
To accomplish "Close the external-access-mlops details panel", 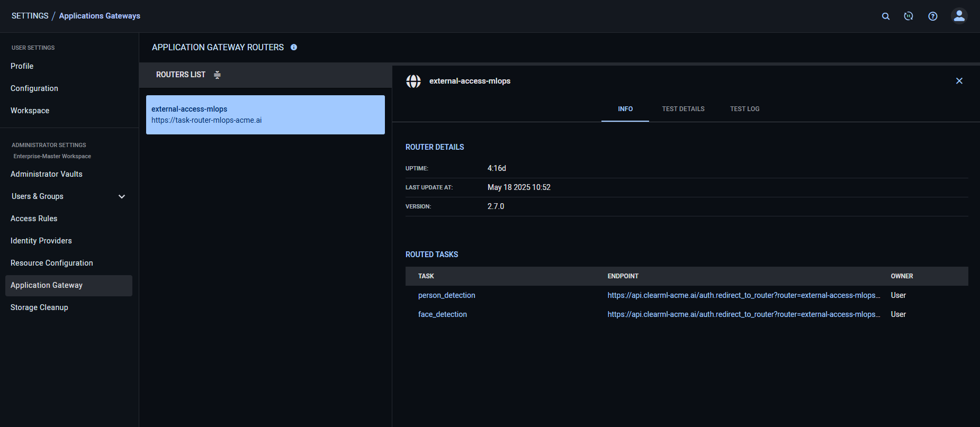I will coord(959,81).
